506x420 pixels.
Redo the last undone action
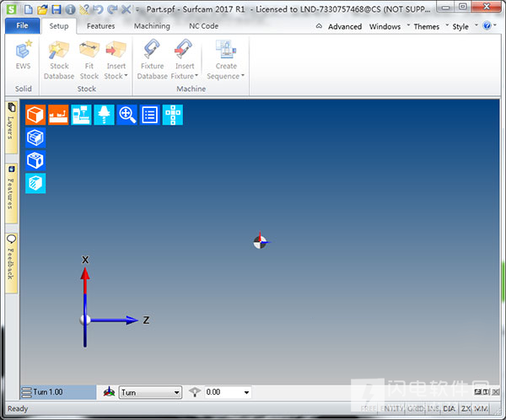tap(112, 9)
